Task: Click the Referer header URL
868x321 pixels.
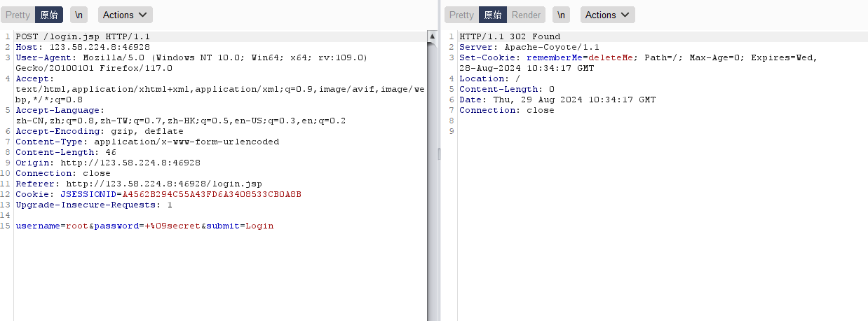Action: (164, 184)
